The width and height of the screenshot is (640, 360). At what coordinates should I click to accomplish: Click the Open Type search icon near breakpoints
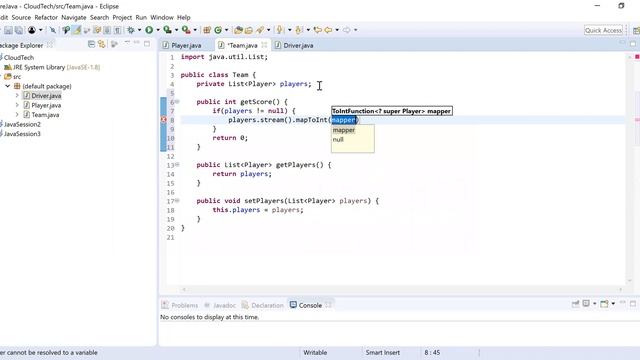point(66,30)
